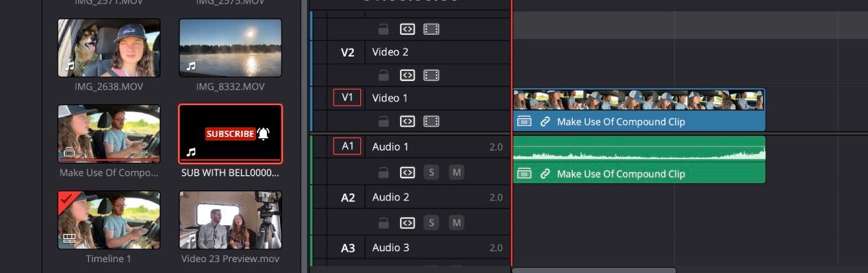Lock the Audio 2 track
This screenshot has width=868, height=273.
pyautogui.click(x=384, y=222)
